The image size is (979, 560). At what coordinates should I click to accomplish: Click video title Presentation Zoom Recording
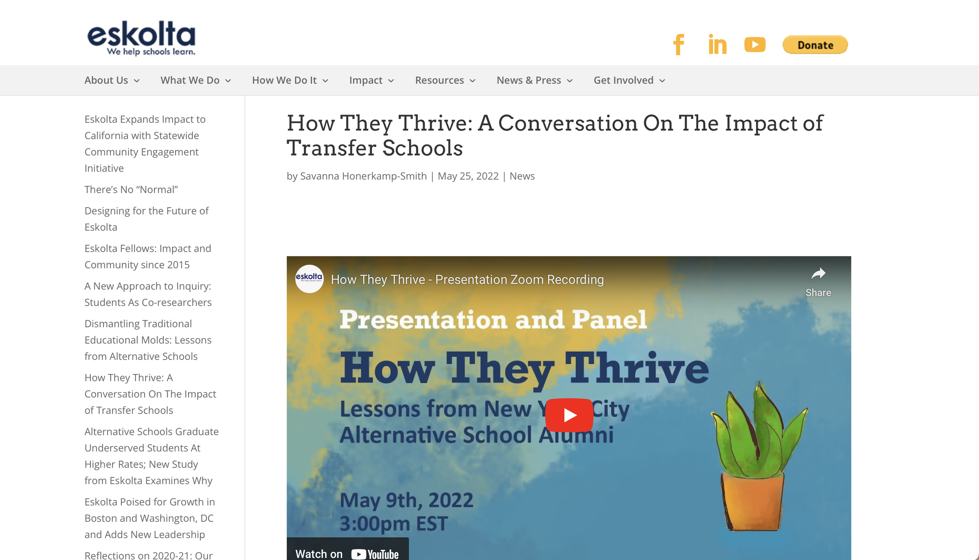467,280
